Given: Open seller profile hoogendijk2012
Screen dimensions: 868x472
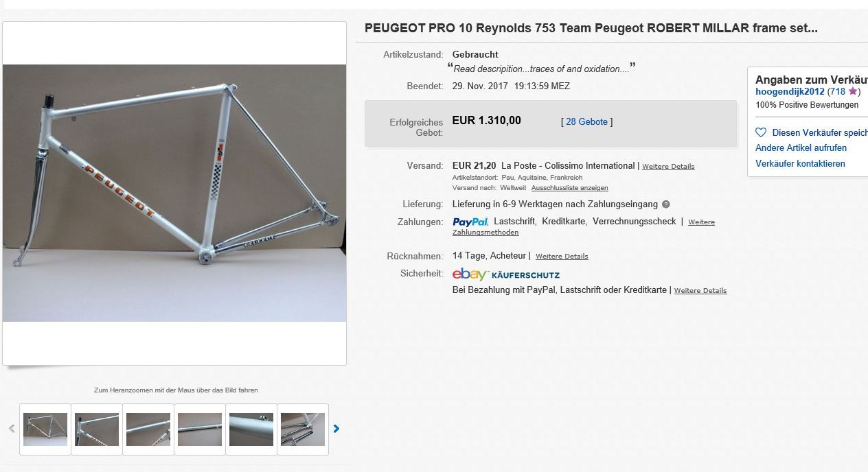Looking at the screenshot, I should coord(790,91).
